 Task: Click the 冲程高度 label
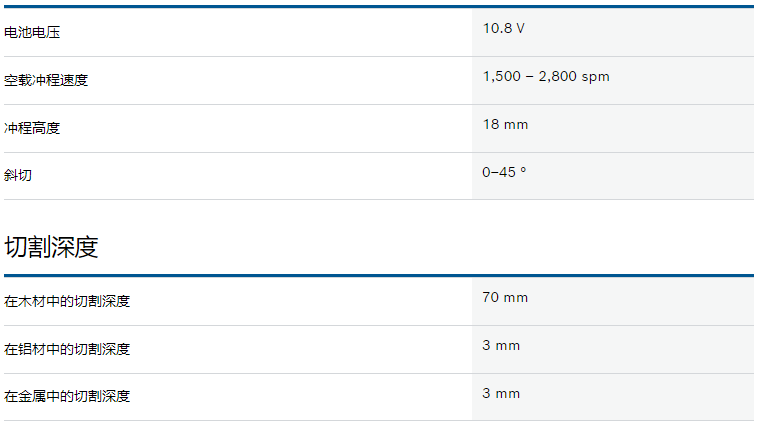[x=32, y=128]
